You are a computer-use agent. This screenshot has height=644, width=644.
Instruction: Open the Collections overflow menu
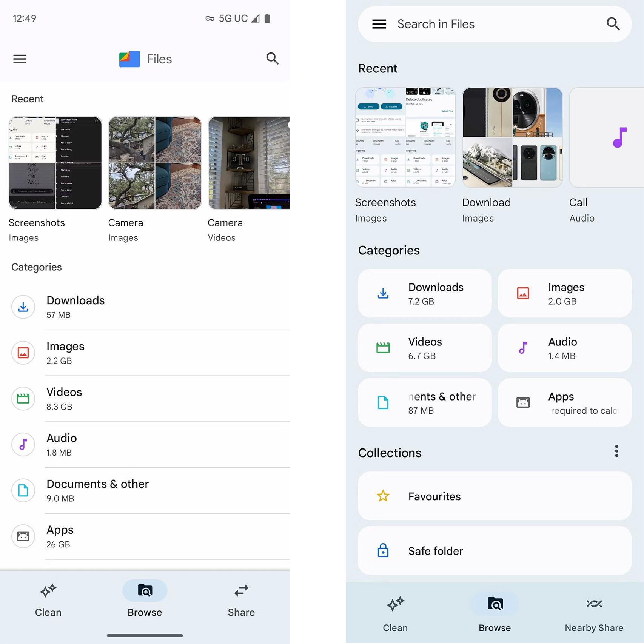pos(616,451)
